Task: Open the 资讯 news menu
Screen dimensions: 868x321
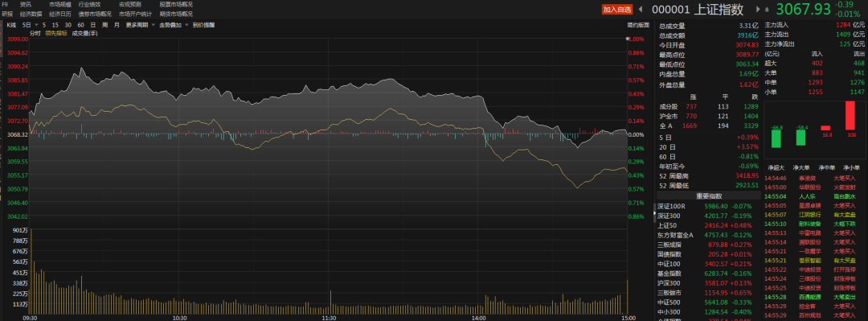Action: tap(26, 5)
